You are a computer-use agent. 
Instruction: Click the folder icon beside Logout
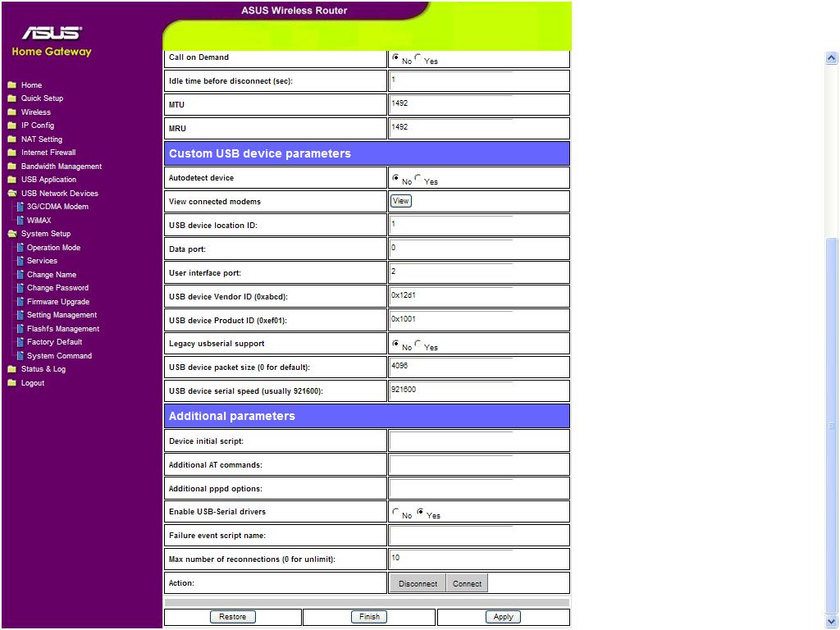[11, 383]
